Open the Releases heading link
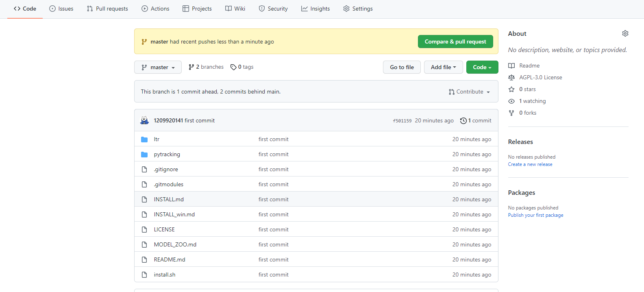 520,142
